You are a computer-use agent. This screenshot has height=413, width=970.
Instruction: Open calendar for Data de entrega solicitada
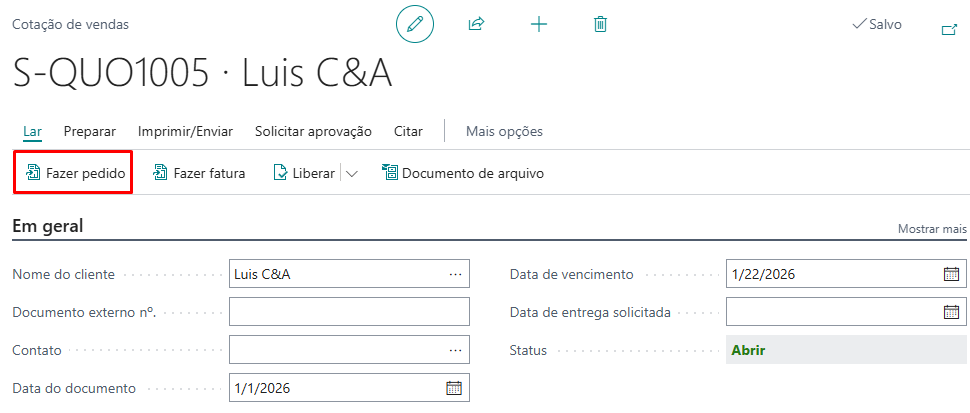click(951, 312)
